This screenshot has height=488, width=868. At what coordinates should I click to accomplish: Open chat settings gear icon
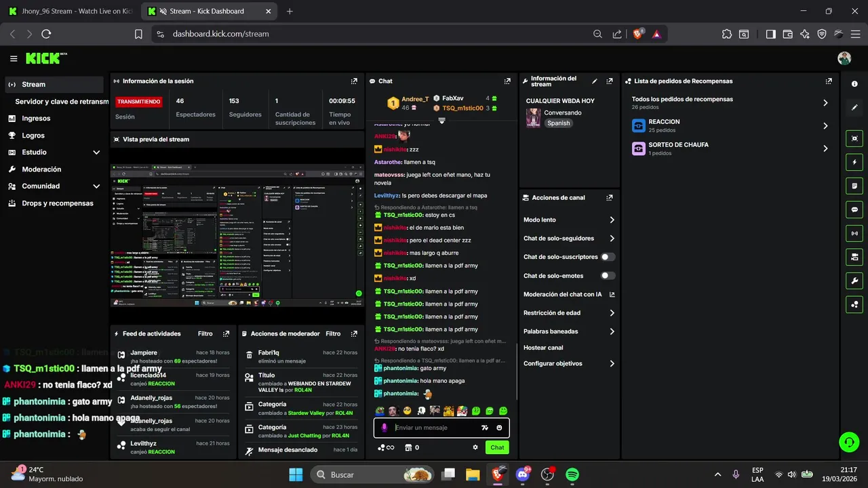pyautogui.click(x=475, y=447)
